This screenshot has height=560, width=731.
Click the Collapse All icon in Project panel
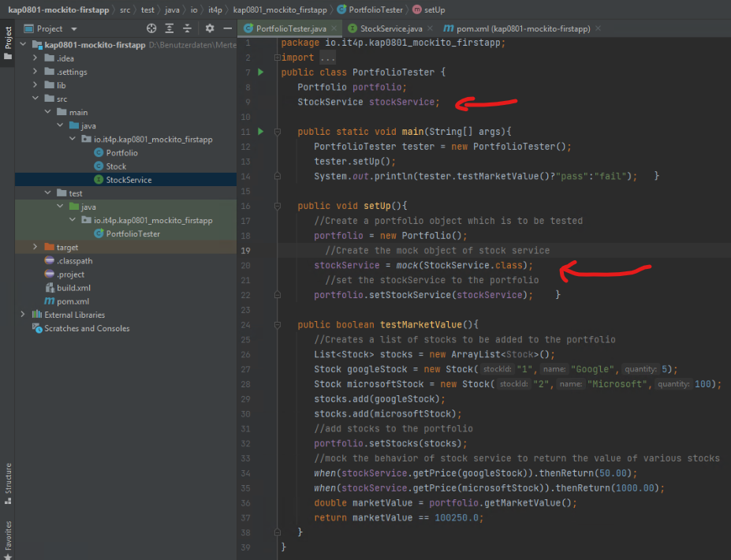tap(186, 28)
